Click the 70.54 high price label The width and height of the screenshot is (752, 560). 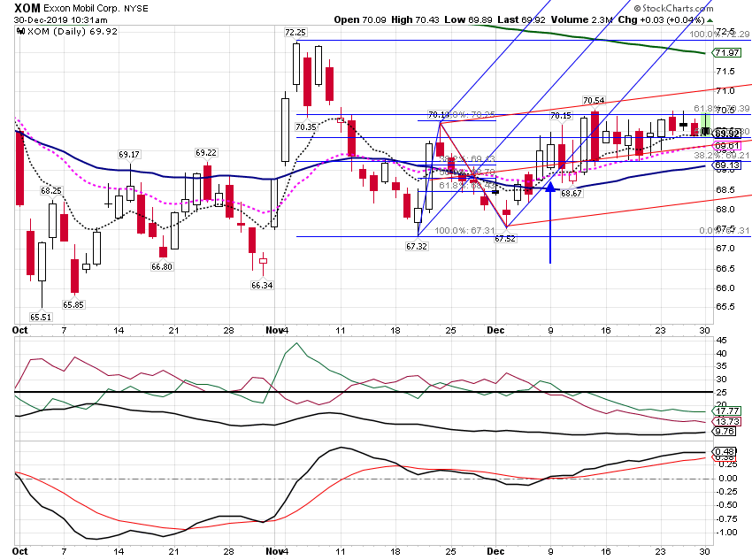[594, 100]
